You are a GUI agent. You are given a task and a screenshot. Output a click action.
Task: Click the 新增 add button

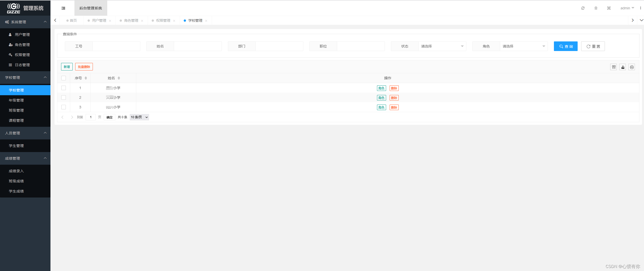(67, 67)
